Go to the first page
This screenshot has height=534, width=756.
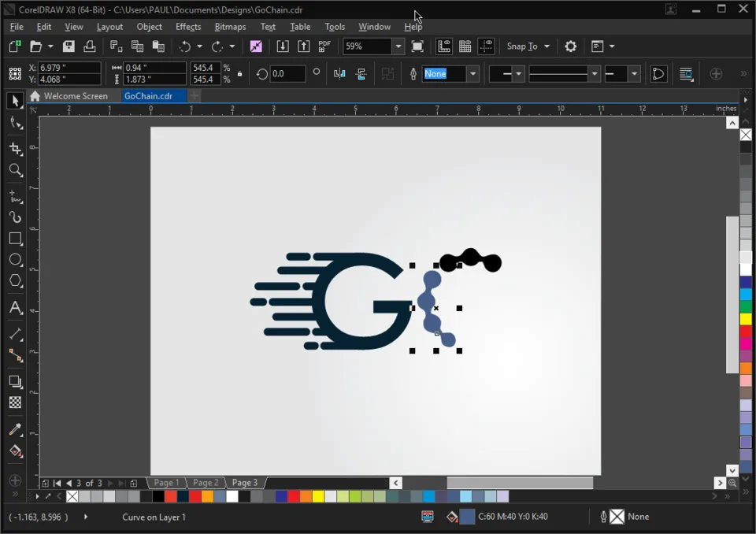tap(57, 483)
